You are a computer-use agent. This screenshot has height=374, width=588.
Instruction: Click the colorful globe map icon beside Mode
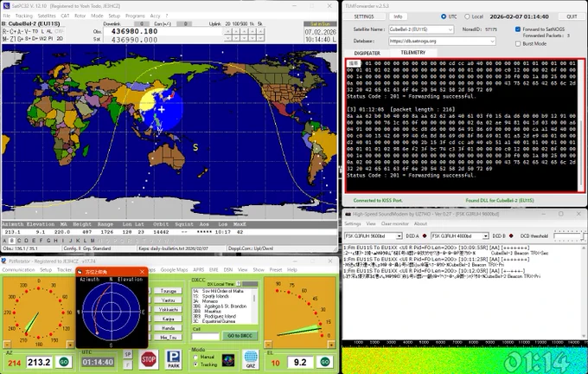tap(228, 360)
